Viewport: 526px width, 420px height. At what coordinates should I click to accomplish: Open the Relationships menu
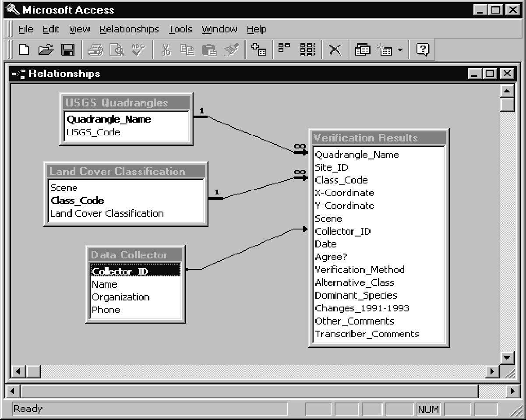pos(129,29)
